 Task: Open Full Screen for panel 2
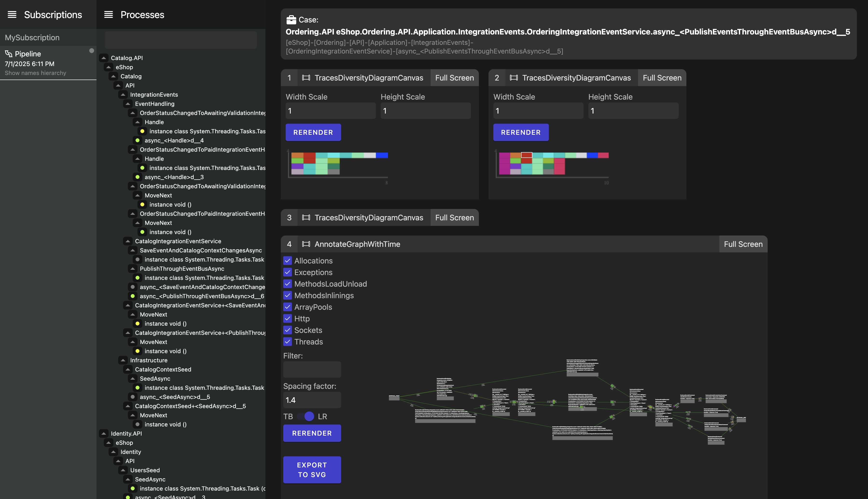coord(662,78)
